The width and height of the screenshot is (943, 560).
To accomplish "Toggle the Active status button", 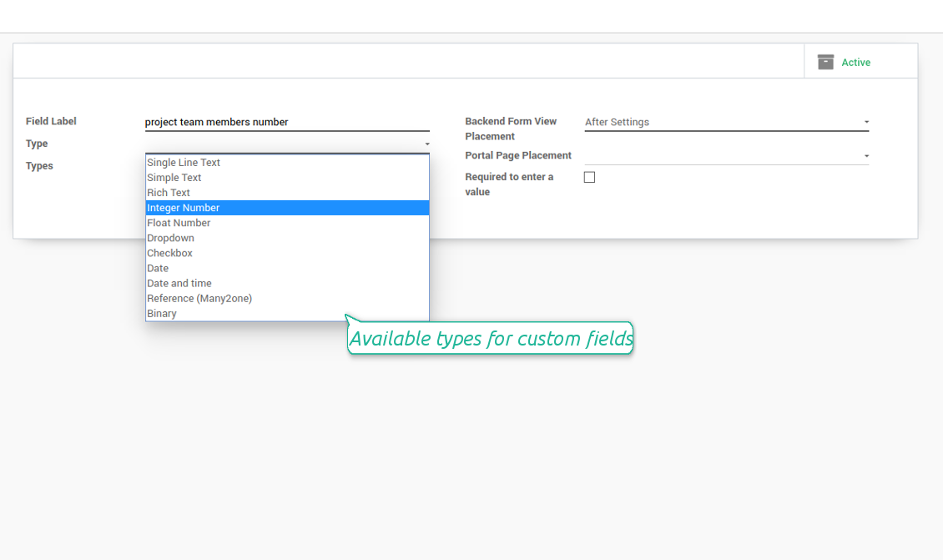I will coord(855,63).
